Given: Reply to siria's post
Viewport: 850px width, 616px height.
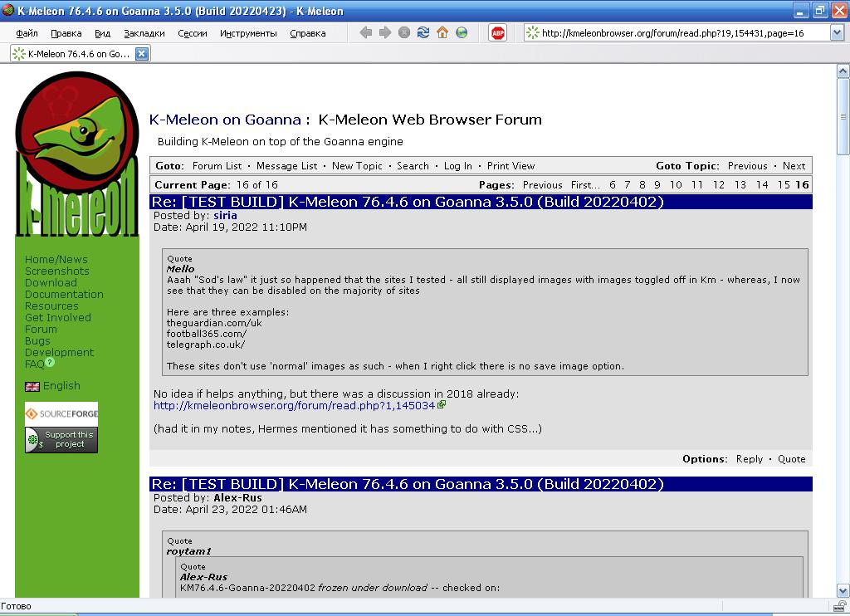Looking at the screenshot, I should pos(750,459).
